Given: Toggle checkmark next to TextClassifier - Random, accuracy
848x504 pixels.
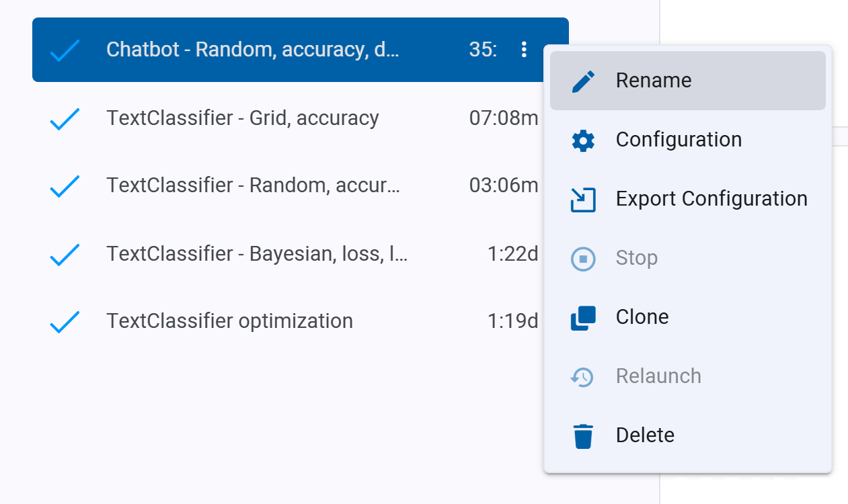Looking at the screenshot, I should point(65,185).
